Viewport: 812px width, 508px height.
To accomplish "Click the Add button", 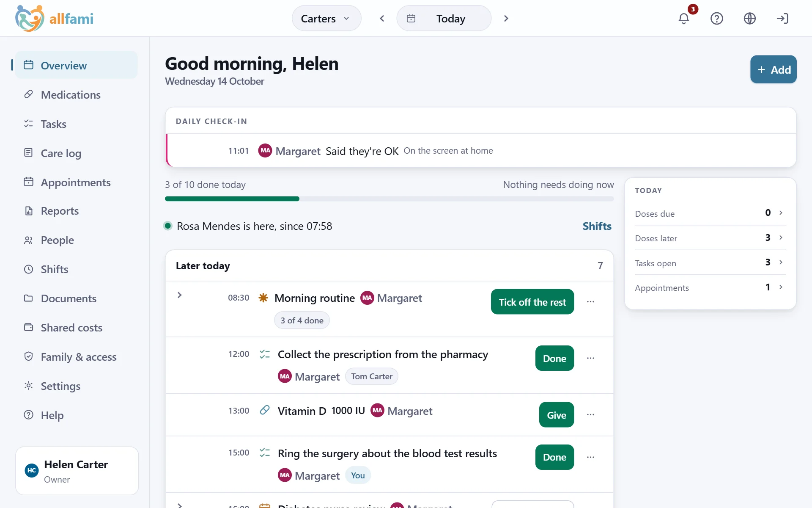I will click(x=773, y=69).
